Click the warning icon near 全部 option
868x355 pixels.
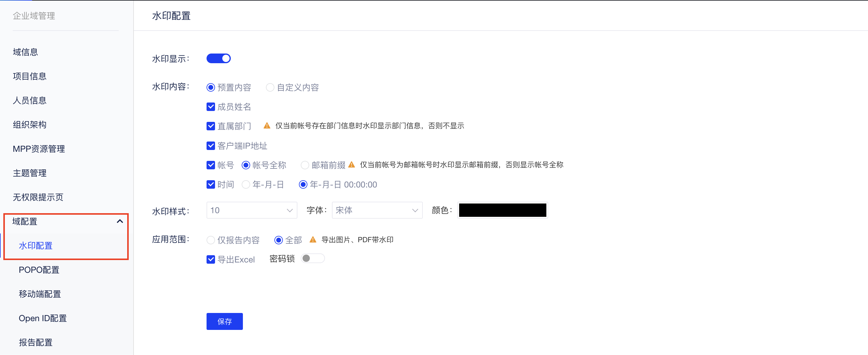(313, 239)
